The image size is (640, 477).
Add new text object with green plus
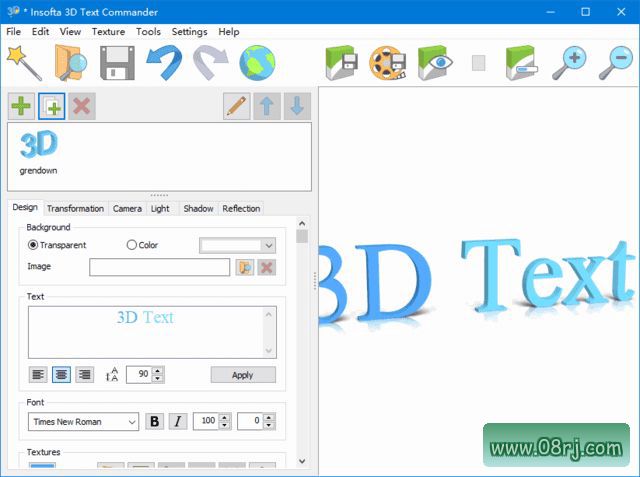[21, 106]
